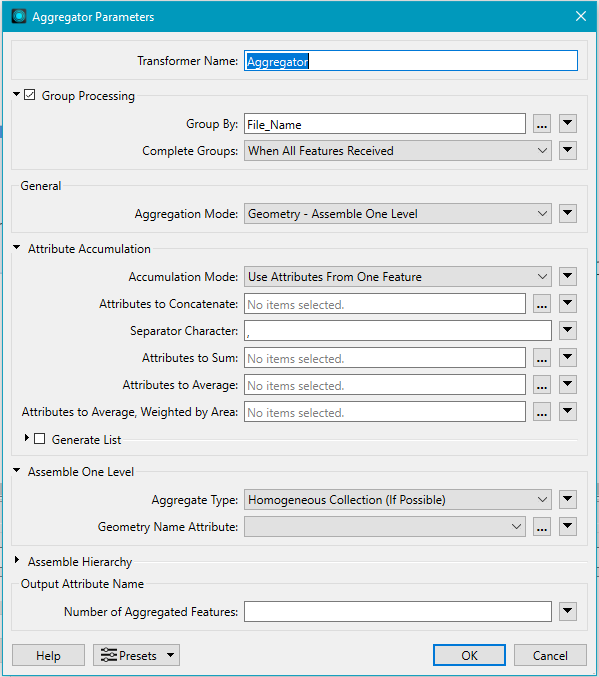Open the Complete Groups dropdown
The height and width of the screenshot is (677, 599).
coord(397,151)
